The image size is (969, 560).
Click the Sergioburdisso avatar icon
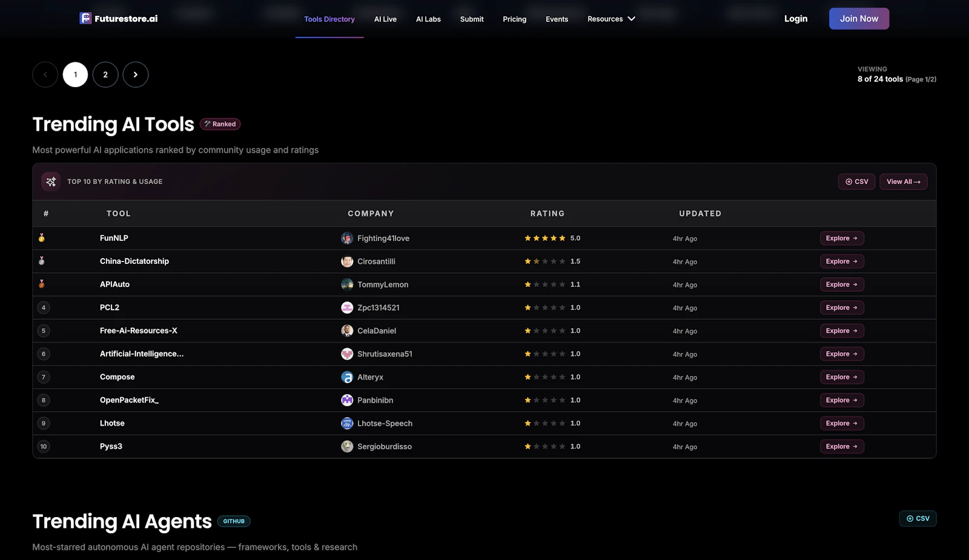[x=347, y=446]
